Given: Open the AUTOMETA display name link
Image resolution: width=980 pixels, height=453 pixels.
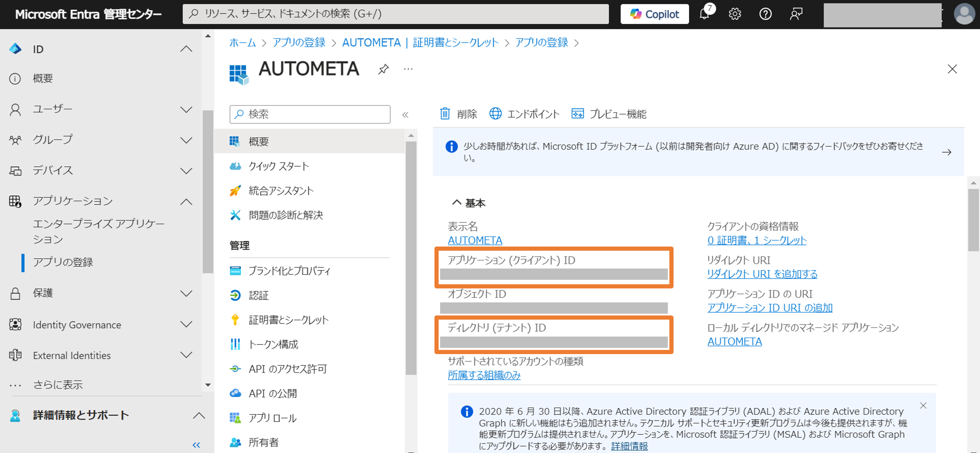Looking at the screenshot, I should pyautogui.click(x=475, y=241).
